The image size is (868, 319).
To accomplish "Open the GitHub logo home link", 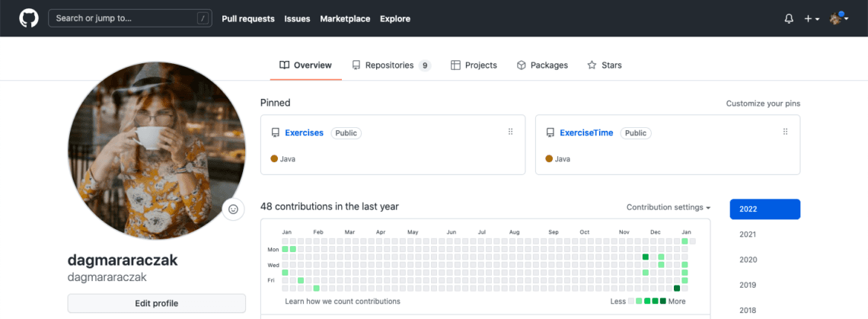I will pyautogui.click(x=29, y=18).
